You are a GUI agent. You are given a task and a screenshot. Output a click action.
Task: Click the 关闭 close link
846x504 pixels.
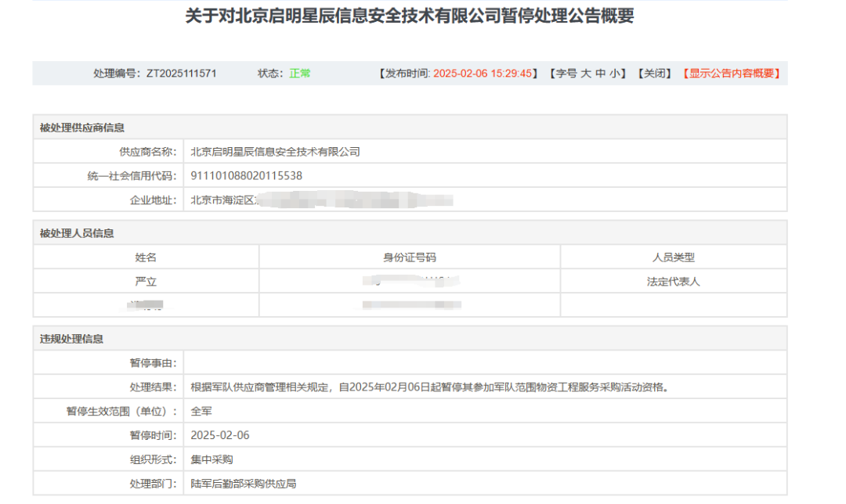655,74
